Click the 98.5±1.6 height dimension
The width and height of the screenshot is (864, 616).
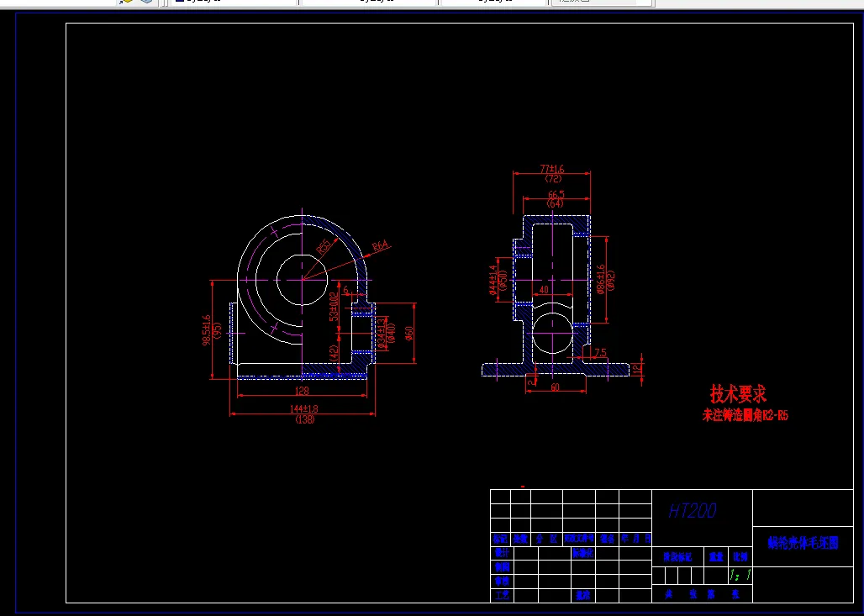click(207, 330)
